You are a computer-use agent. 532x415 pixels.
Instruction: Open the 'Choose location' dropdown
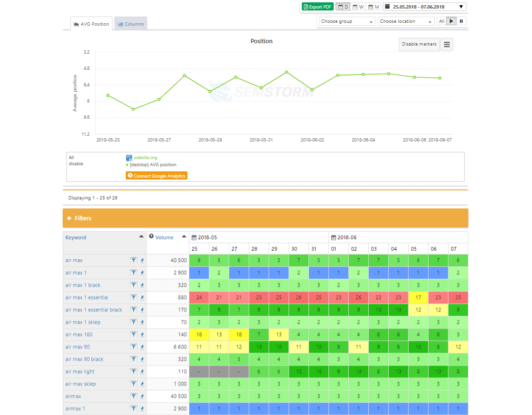coord(406,21)
